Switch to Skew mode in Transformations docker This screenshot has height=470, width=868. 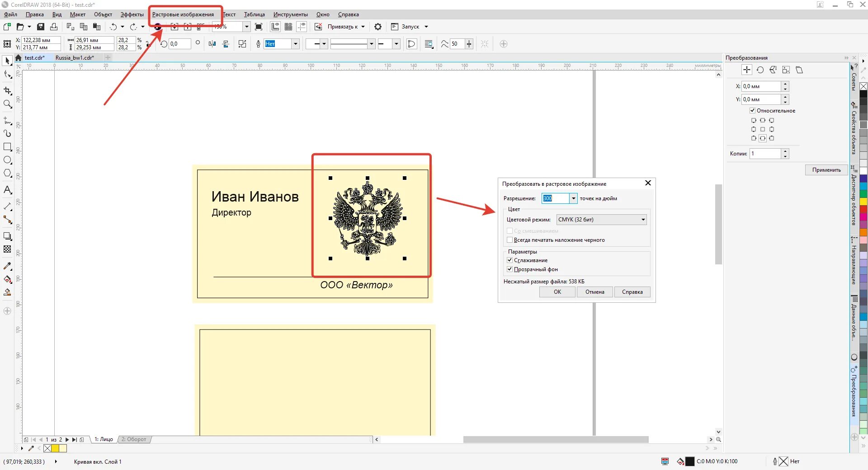click(x=799, y=70)
